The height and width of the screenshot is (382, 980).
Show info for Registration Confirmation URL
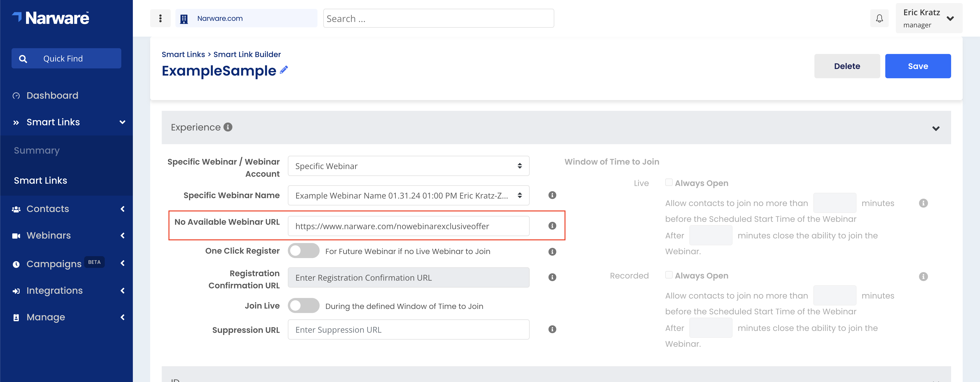click(x=552, y=277)
